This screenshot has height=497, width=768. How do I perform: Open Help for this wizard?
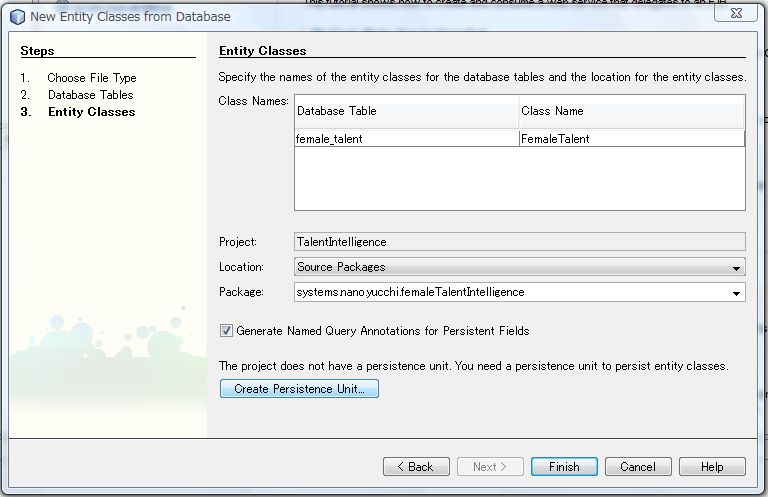[x=712, y=467]
